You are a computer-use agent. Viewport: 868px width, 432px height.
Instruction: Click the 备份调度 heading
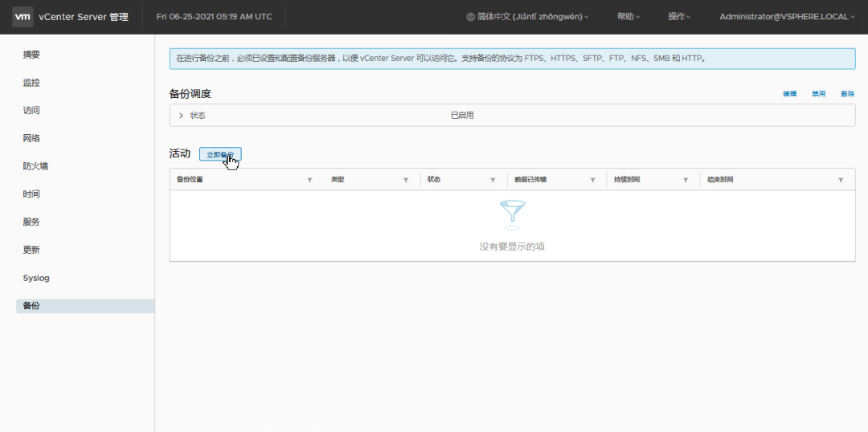190,94
